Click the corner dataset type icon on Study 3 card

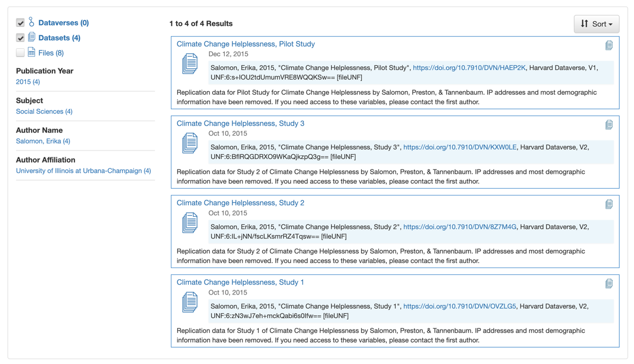[609, 125]
